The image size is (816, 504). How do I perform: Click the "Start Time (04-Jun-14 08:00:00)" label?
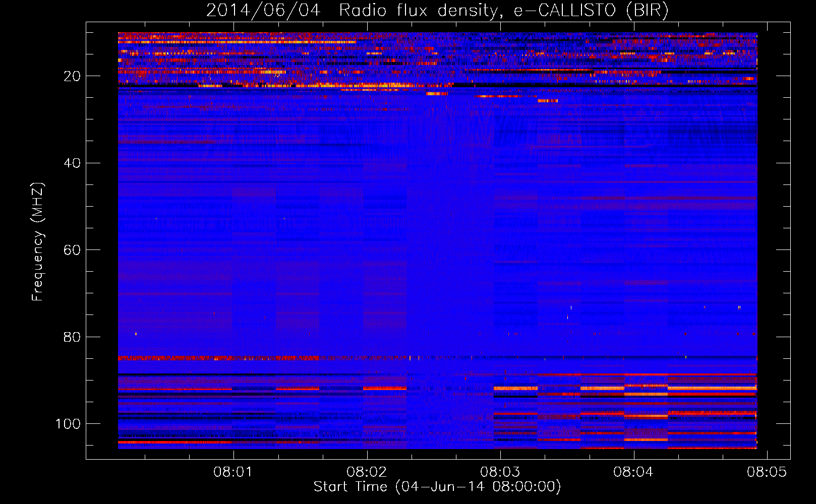coord(437,487)
